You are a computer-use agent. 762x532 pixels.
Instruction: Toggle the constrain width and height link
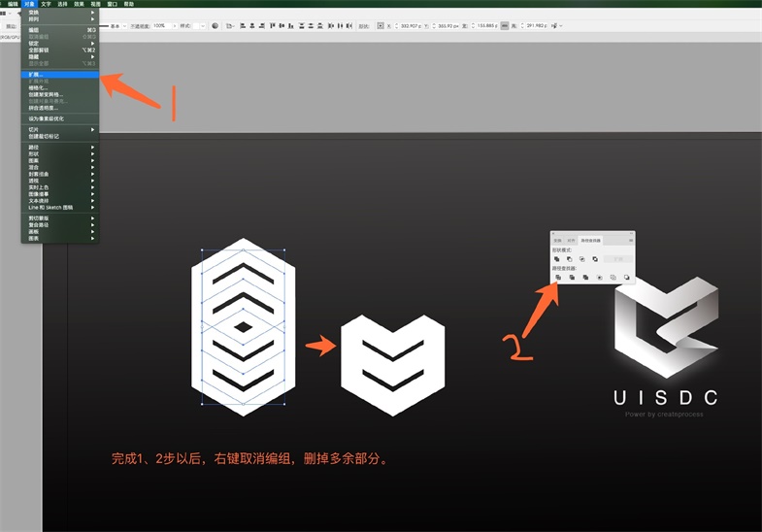[x=504, y=25]
